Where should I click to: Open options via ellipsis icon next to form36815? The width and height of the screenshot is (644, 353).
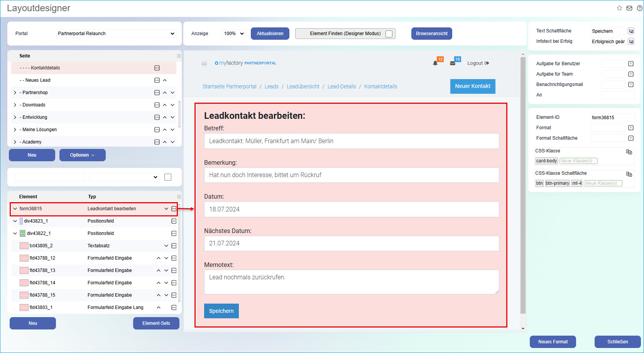point(174,209)
